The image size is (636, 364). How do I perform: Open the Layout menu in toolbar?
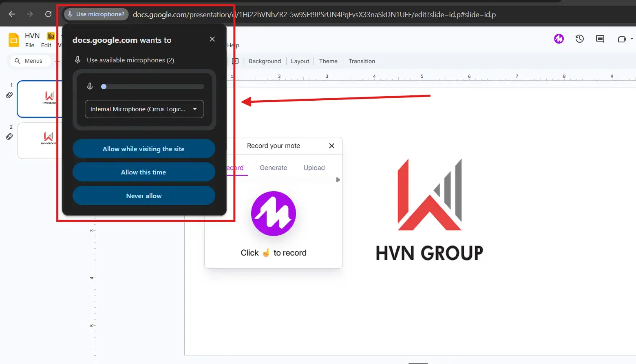tap(300, 61)
